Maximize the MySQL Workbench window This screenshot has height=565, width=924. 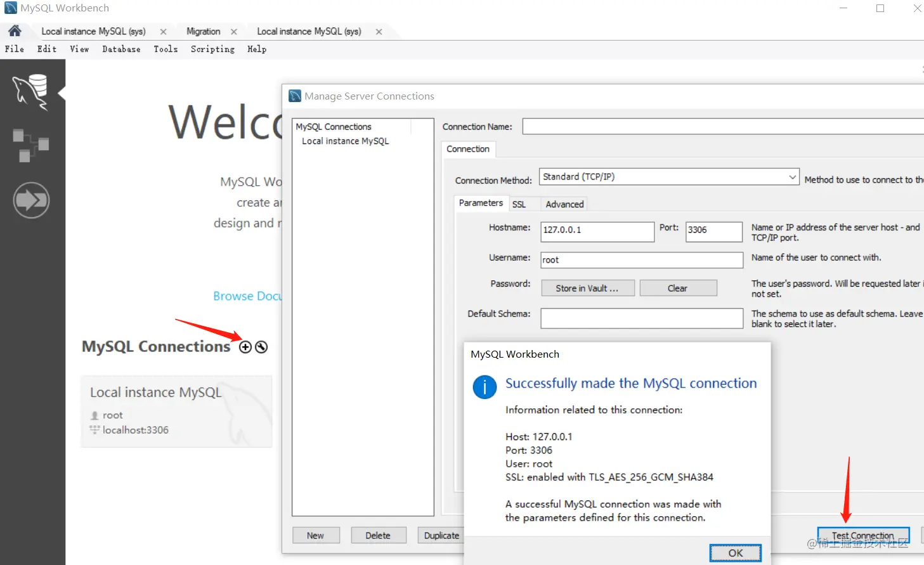[x=880, y=8]
